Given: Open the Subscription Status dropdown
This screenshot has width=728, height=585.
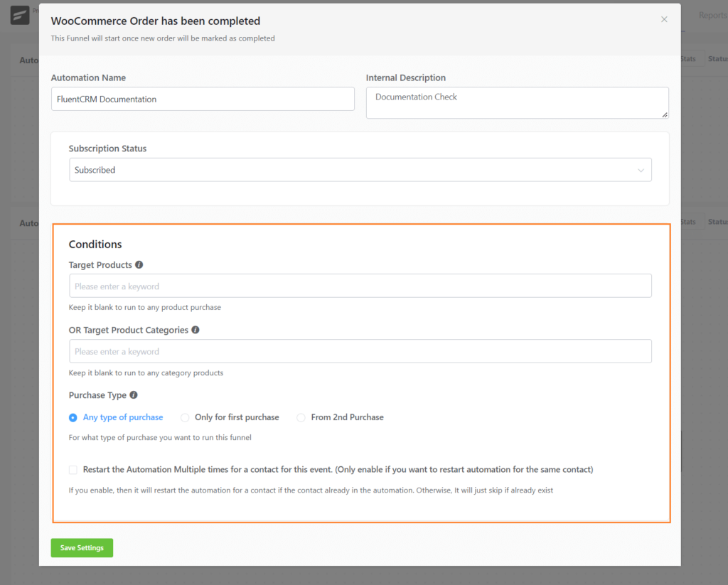Looking at the screenshot, I should pos(360,170).
